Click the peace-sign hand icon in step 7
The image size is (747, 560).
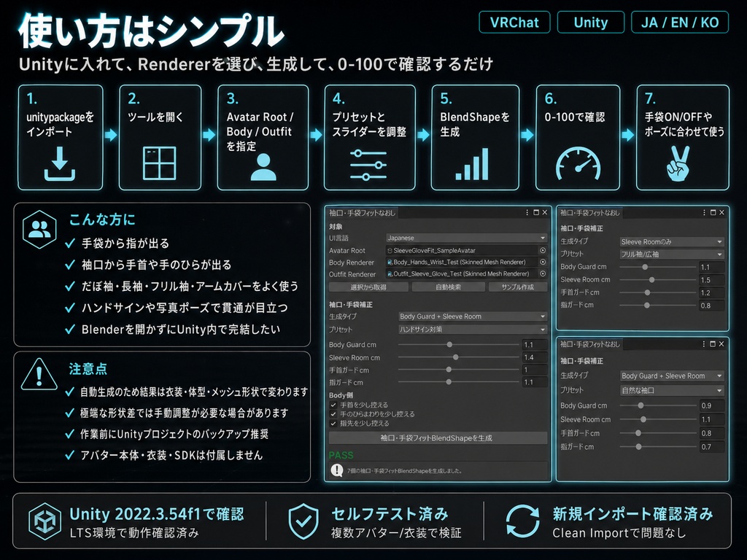(678, 163)
